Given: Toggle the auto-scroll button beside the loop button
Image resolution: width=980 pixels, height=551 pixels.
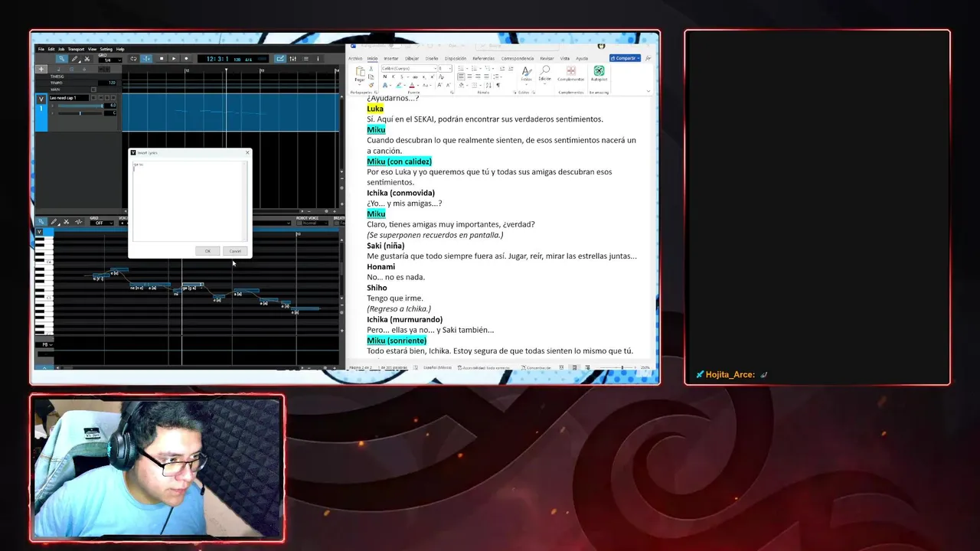Looking at the screenshot, I should click(x=146, y=59).
